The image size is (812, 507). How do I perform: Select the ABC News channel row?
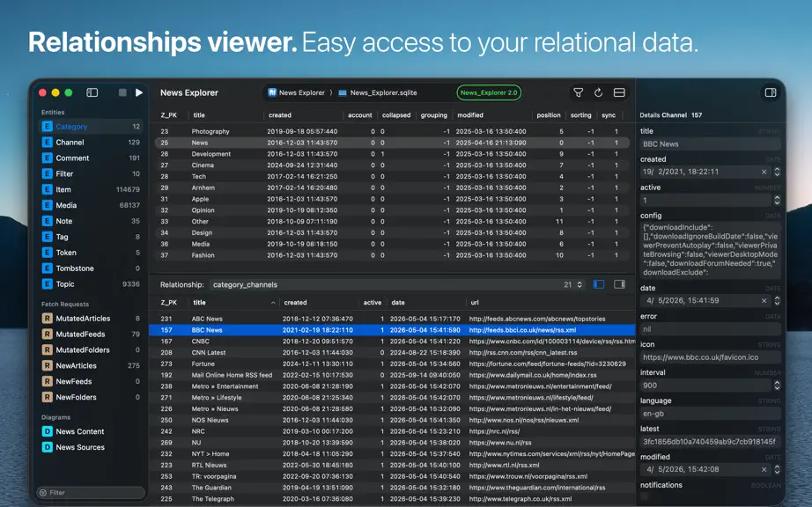pos(392,319)
